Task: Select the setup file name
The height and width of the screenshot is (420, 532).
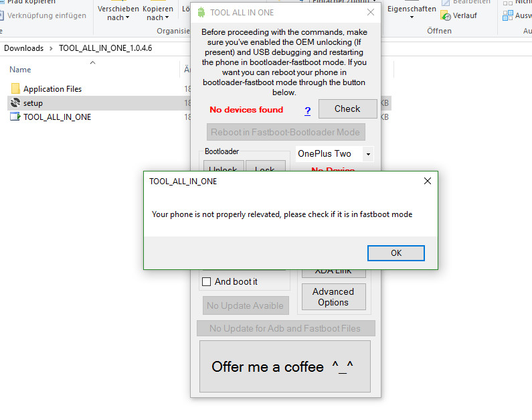Action: [x=33, y=103]
